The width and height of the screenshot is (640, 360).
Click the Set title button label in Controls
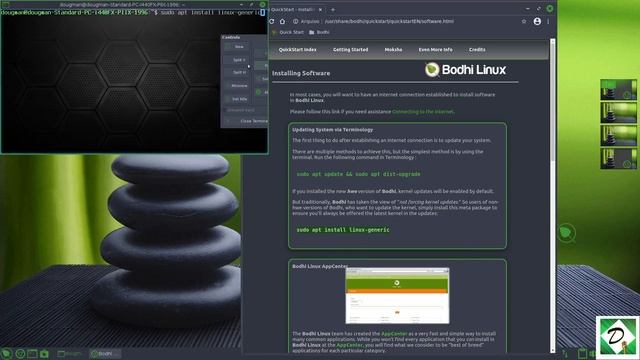[240, 99]
